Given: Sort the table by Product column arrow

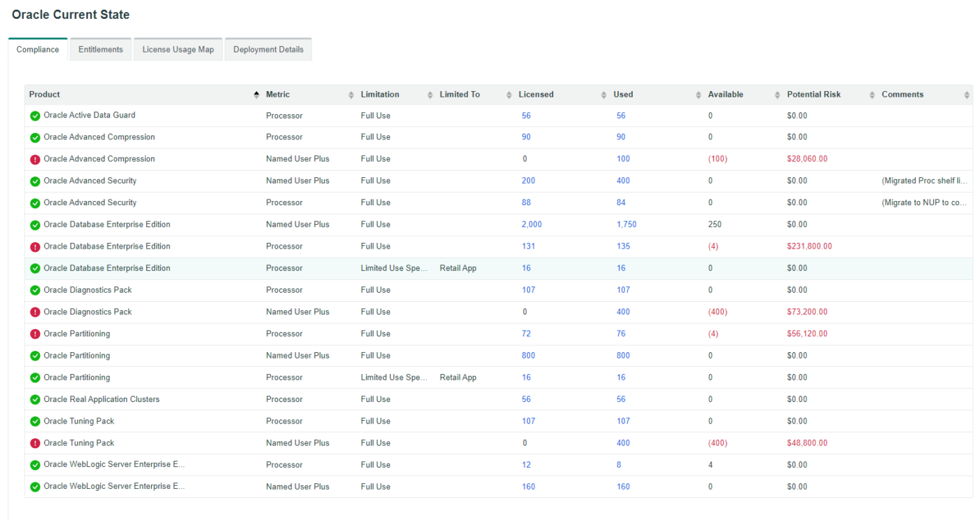Looking at the screenshot, I should [256, 95].
